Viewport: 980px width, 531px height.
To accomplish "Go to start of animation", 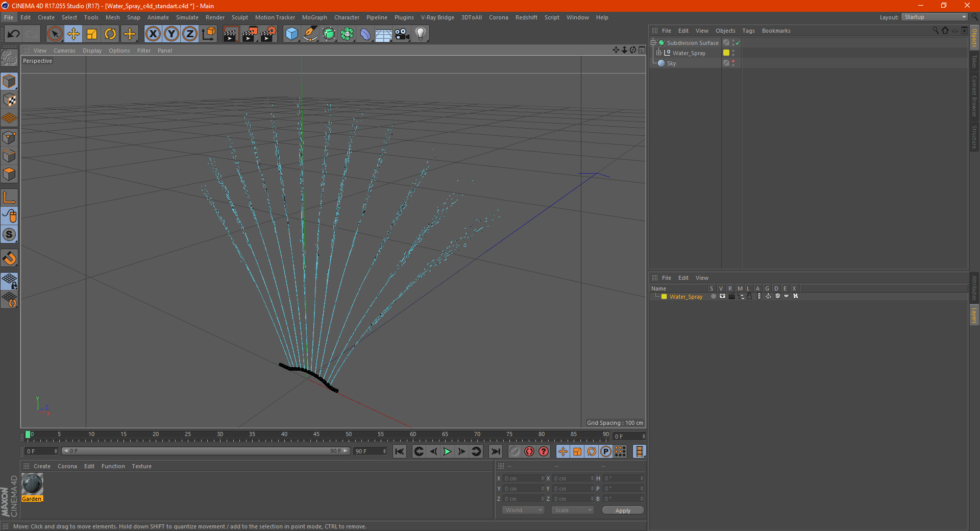I will click(x=400, y=451).
